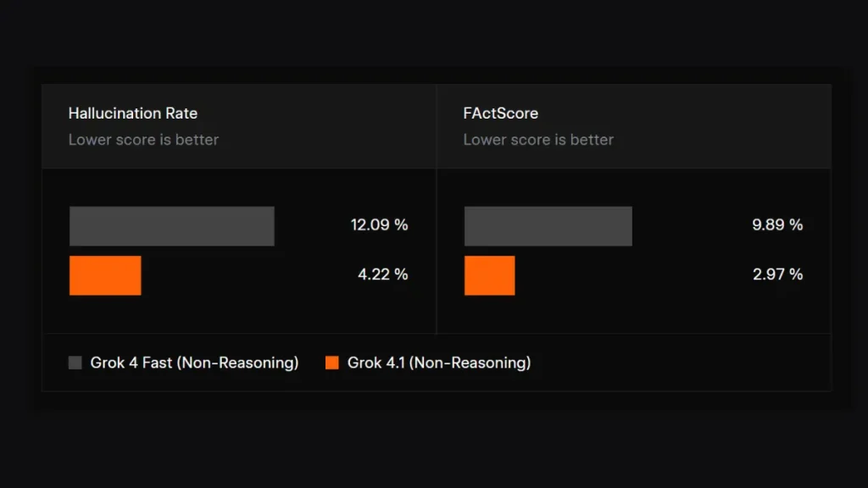Select the Grok 4.1 (Non-Reasoning) legend label
Screen dimensions: 868x488
coord(439,363)
